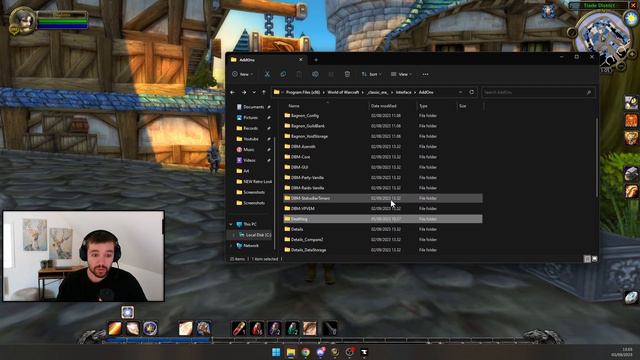Open address bar history dropdown chevron
The width and height of the screenshot is (640, 360).
coord(460,92)
